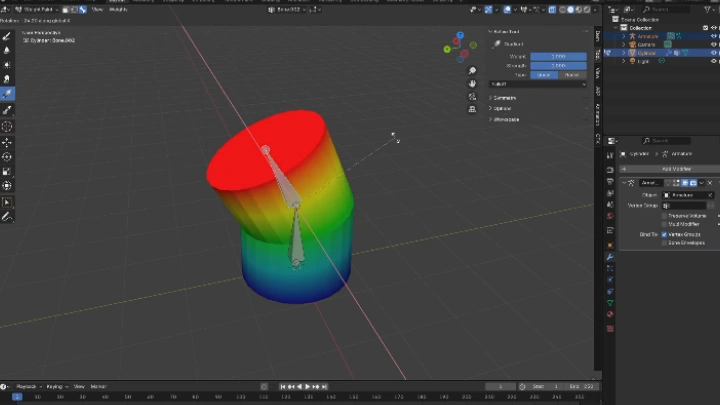The height and width of the screenshot is (405, 720).
Task: Switch to the View sidebar tab
Action: (597, 73)
